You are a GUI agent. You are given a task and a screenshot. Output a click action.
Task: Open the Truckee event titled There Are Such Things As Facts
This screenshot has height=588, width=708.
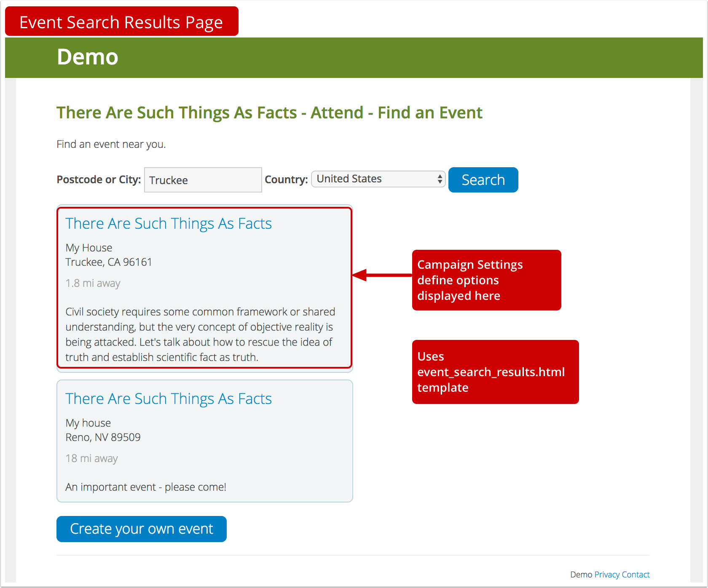[168, 223]
